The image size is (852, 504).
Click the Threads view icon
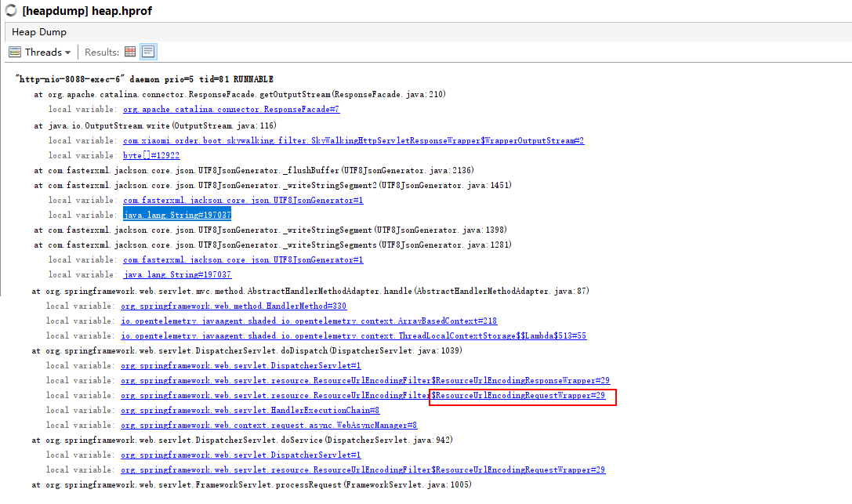(x=14, y=52)
